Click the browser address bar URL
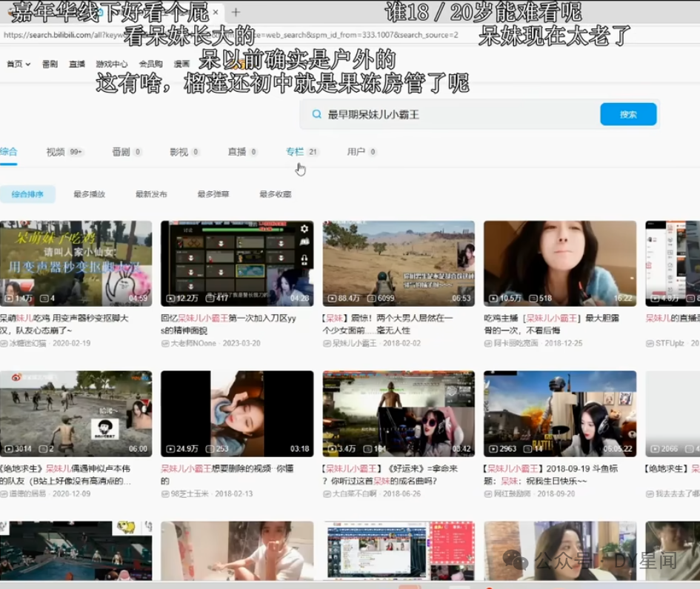The height and width of the screenshot is (589, 700). pyautogui.click(x=230, y=35)
